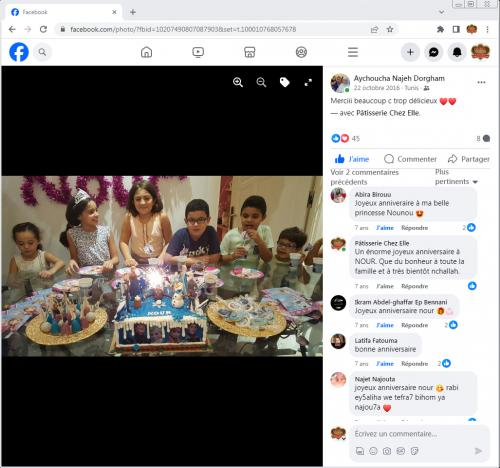Reply to Pâtisserie Chez Elle's comment
This screenshot has width=500, height=468.
(x=414, y=286)
